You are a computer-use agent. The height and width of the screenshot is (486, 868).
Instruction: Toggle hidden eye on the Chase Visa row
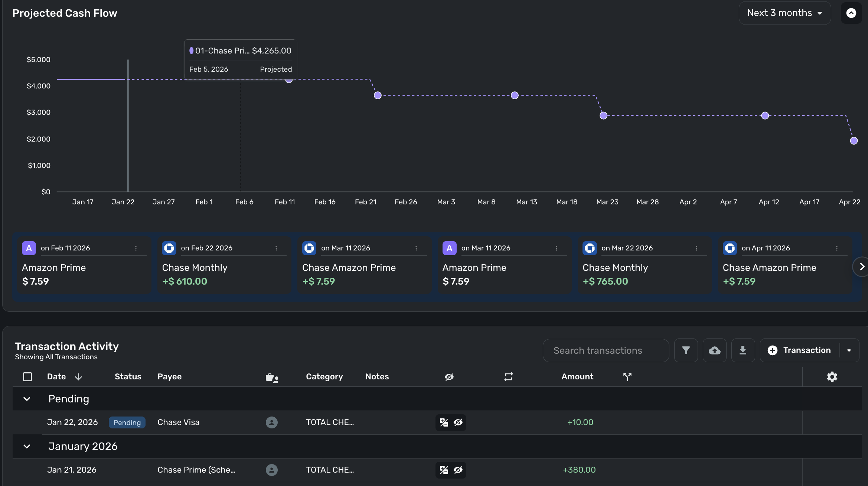pos(458,422)
